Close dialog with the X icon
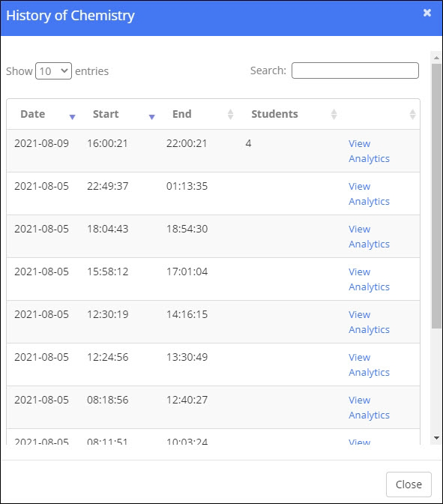 click(x=427, y=13)
